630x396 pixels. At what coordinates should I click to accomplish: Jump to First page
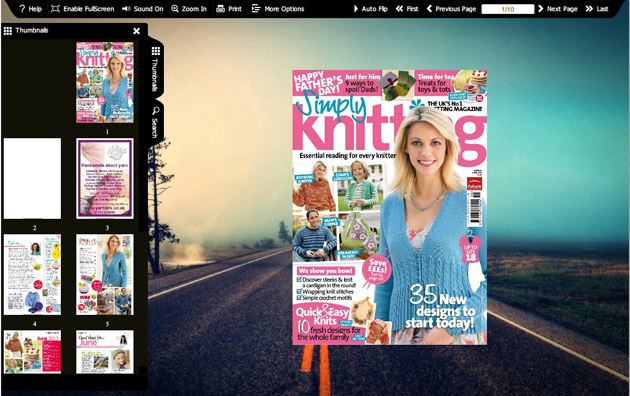407,8
